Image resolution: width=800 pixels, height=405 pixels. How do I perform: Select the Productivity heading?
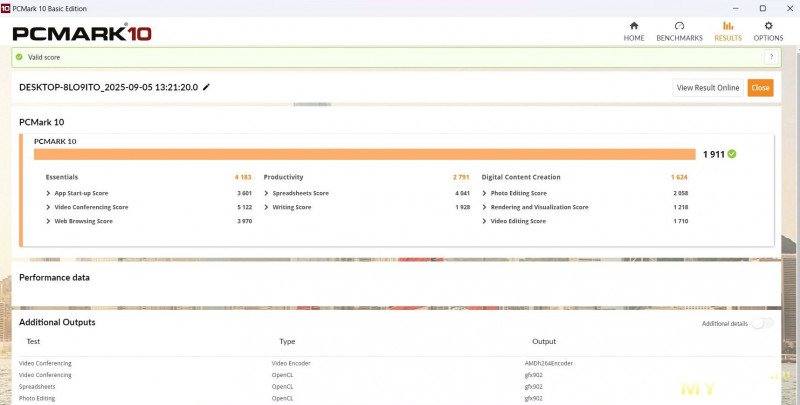(x=283, y=177)
